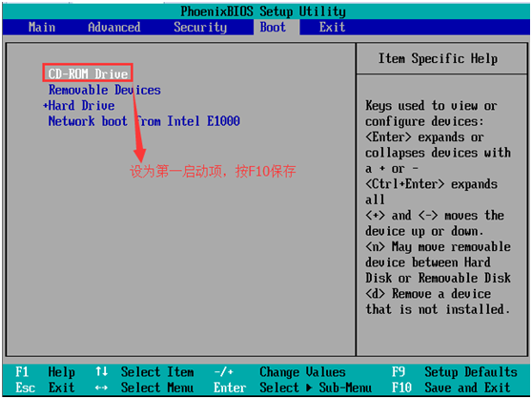This screenshot has width=532, height=399.
Task: Switch to the Advanced tab
Action: pyautogui.click(x=114, y=27)
